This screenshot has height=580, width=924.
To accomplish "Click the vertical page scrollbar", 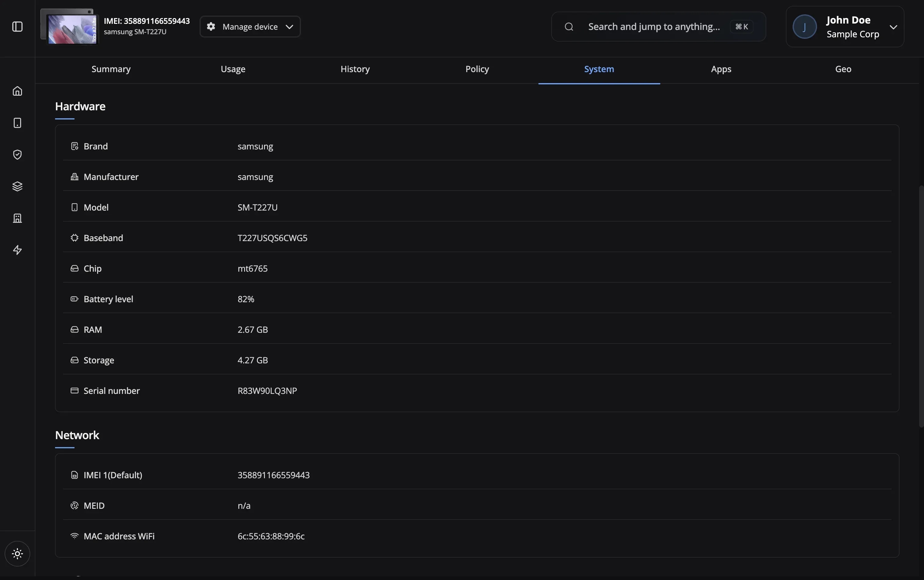I will click(921, 307).
